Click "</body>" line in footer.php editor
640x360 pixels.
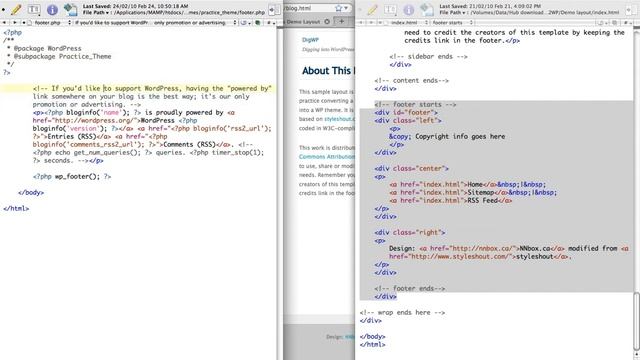31,192
